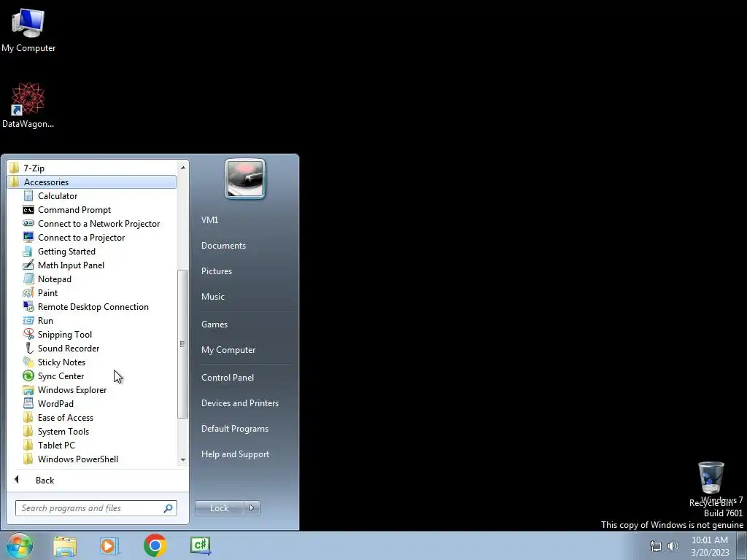Open Calculator from Accessories
The width and height of the screenshot is (747, 560).
(x=58, y=195)
